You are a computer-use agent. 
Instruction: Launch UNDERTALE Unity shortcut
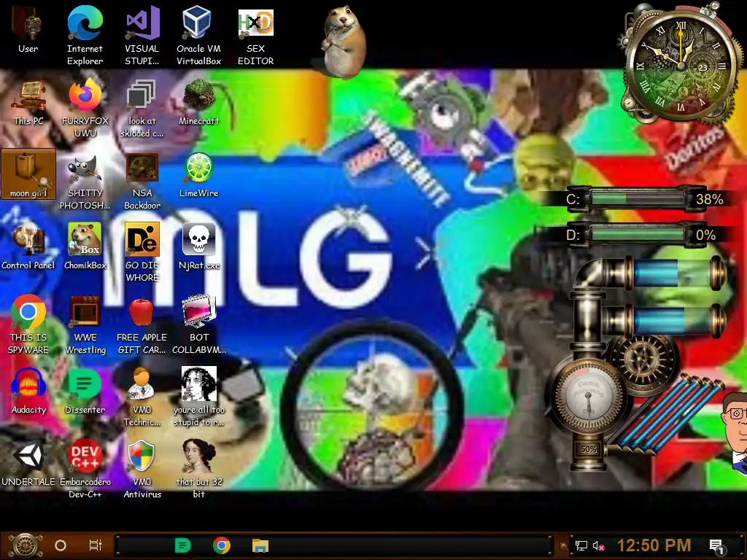pos(28,463)
